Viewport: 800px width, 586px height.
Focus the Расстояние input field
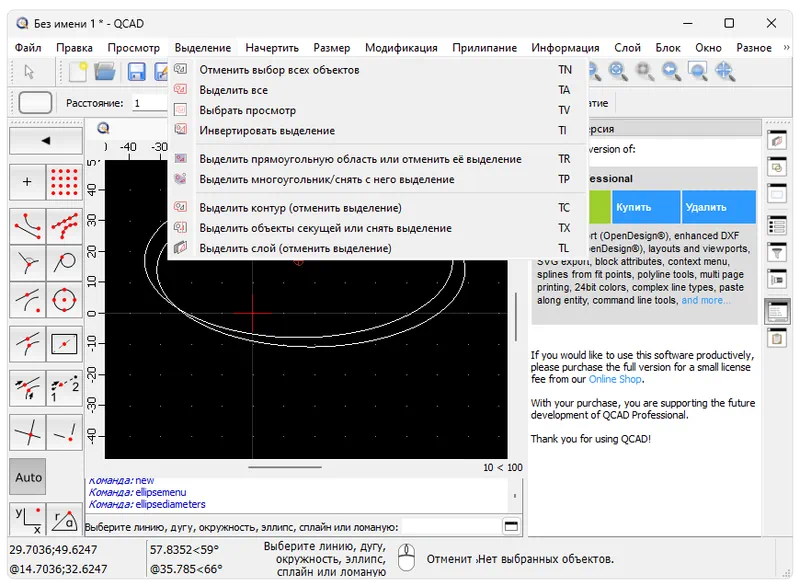click(151, 103)
